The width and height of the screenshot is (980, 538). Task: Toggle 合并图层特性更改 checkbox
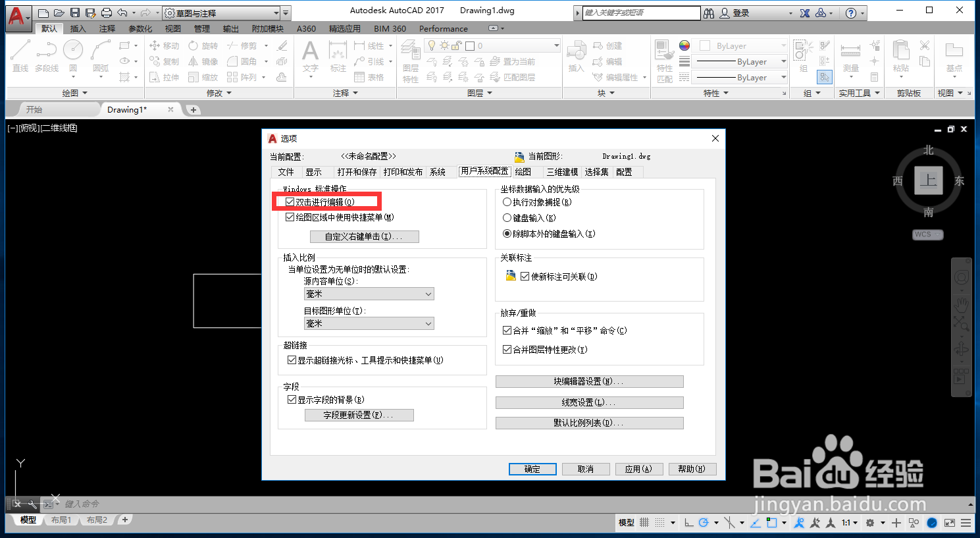pos(507,350)
